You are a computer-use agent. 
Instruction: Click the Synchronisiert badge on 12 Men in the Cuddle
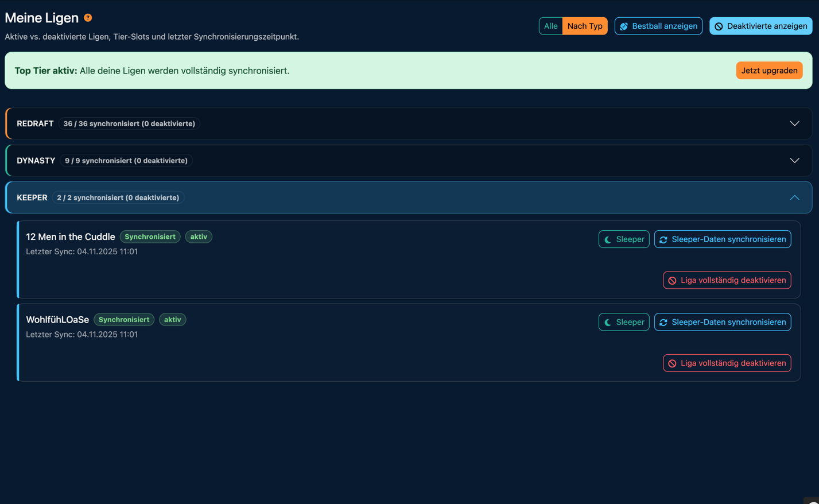pyautogui.click(x=150, y=237)
